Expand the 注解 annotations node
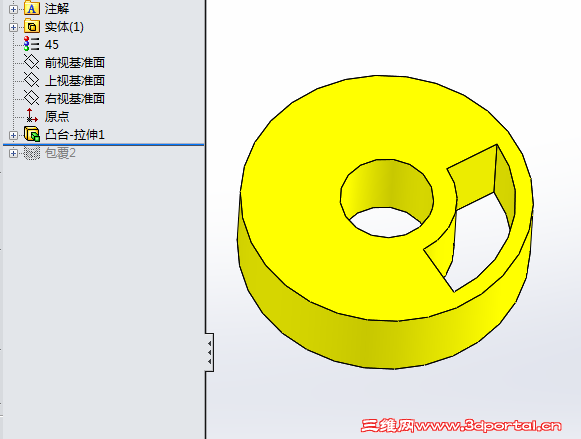 (x=13, y=9)
